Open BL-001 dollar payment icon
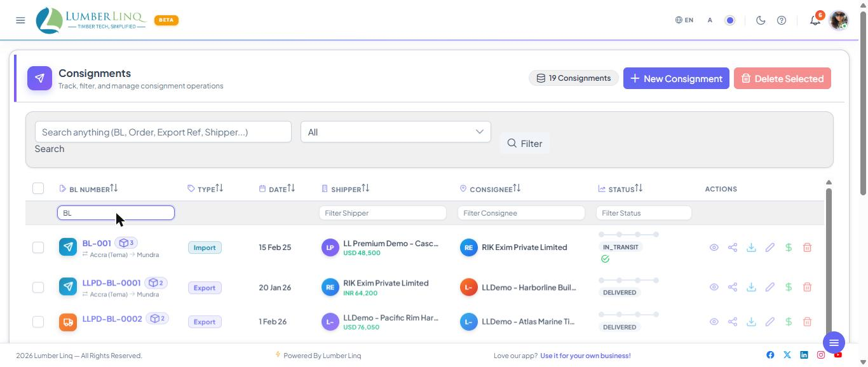Screen dimensions: 868x367 pyautogui.click(x=789, y=247)
